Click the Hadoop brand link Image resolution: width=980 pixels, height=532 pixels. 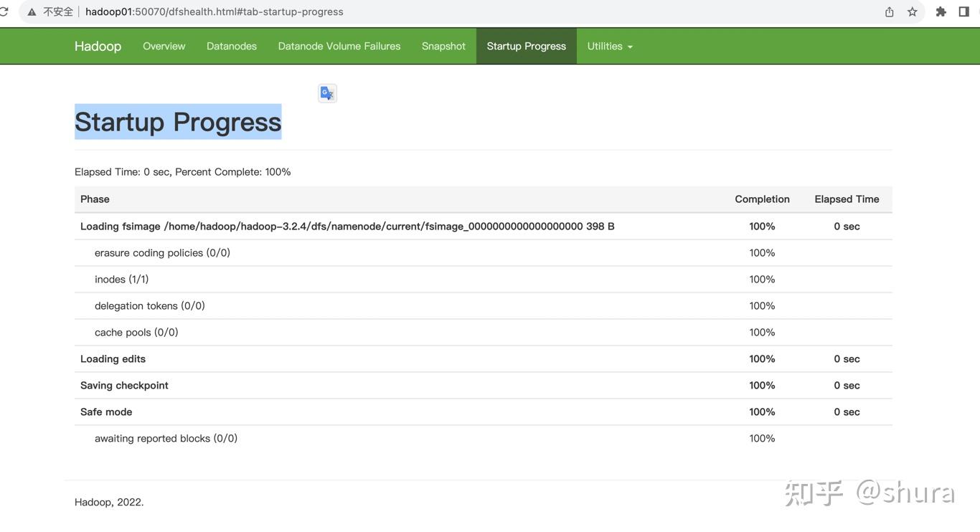click(x=98, y=46)
